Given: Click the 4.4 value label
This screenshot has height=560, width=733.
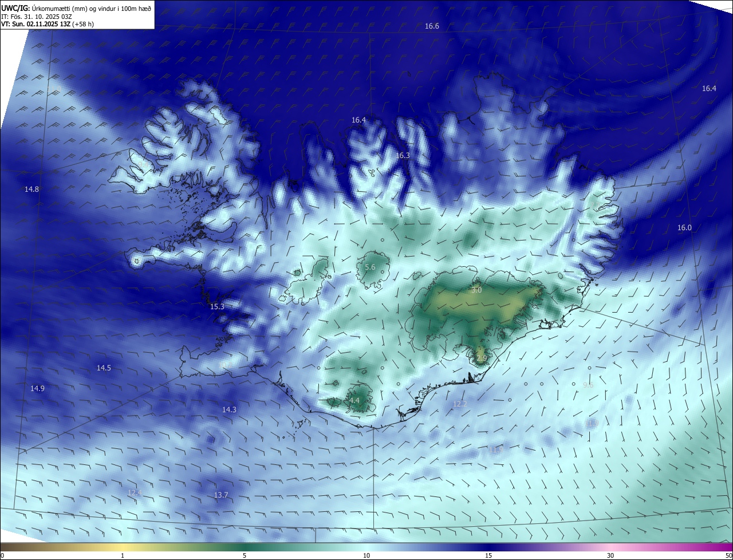Looking at the screenshot, I should (x=354, y=401).
